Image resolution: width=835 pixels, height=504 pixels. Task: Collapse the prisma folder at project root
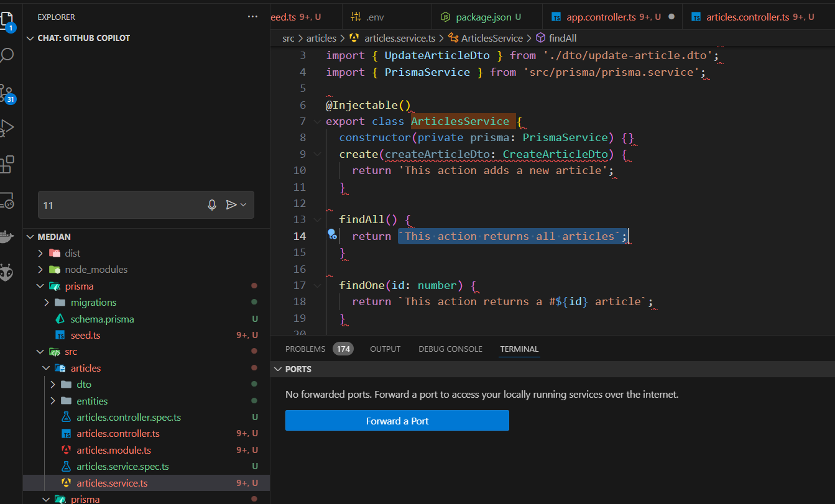[x=40, y=286]
